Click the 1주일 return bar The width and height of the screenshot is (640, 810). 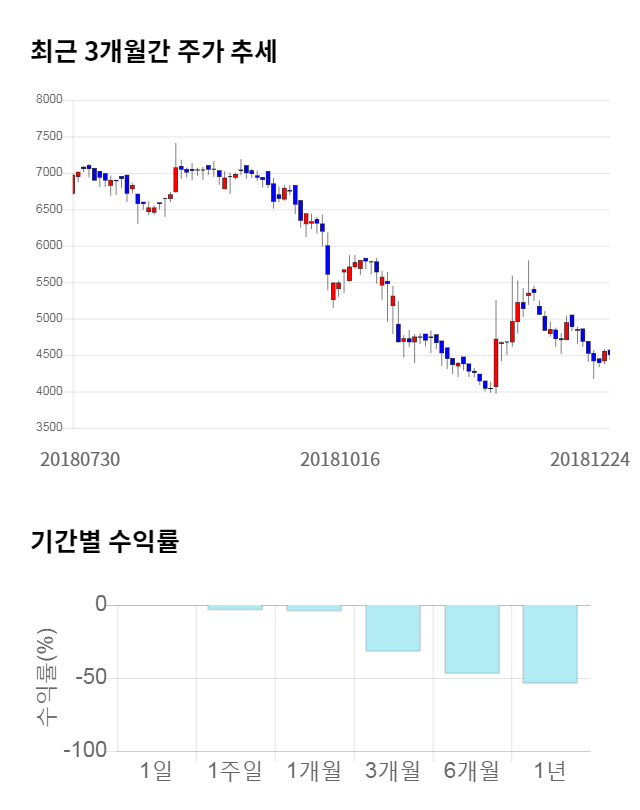pos(235,607)
